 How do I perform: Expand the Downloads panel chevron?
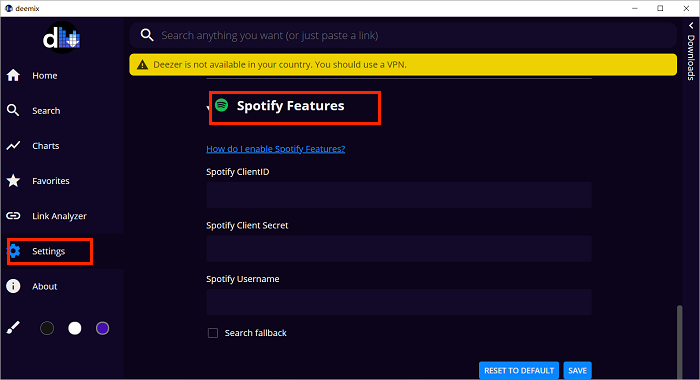click(x=691, y=26)
